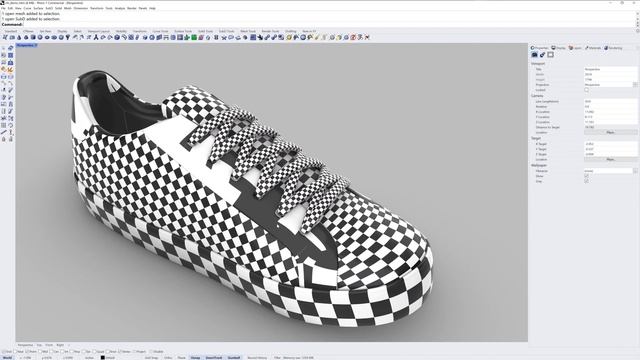Select top-left tool in left sidebar
Screen dimensions: 640x360
(4, 48)
